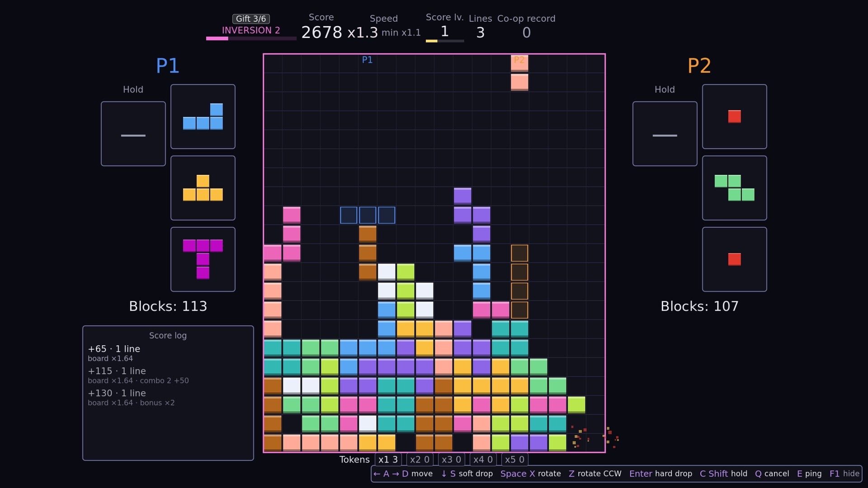Screen dimensions: 868x488
Task: Click P2's last red single-block preview
Action: 735,259
